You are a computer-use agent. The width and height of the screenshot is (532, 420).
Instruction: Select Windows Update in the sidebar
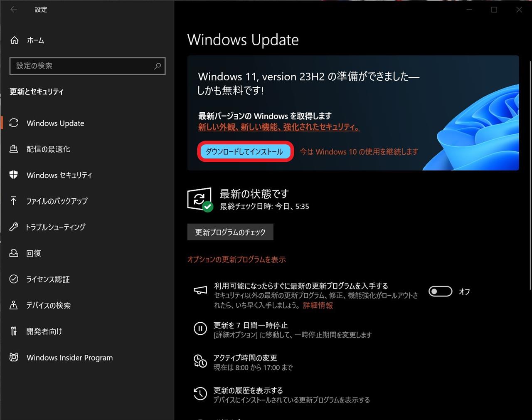click(x=55, y=123)
